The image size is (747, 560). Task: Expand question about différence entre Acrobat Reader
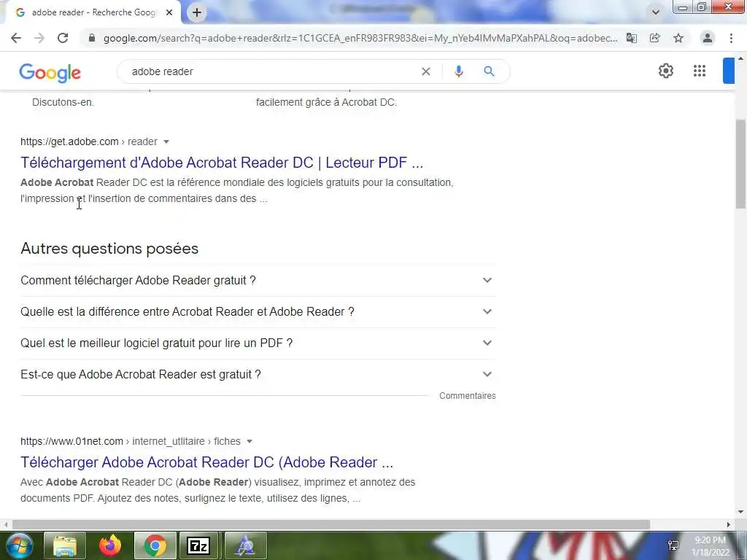pos(258,312)
